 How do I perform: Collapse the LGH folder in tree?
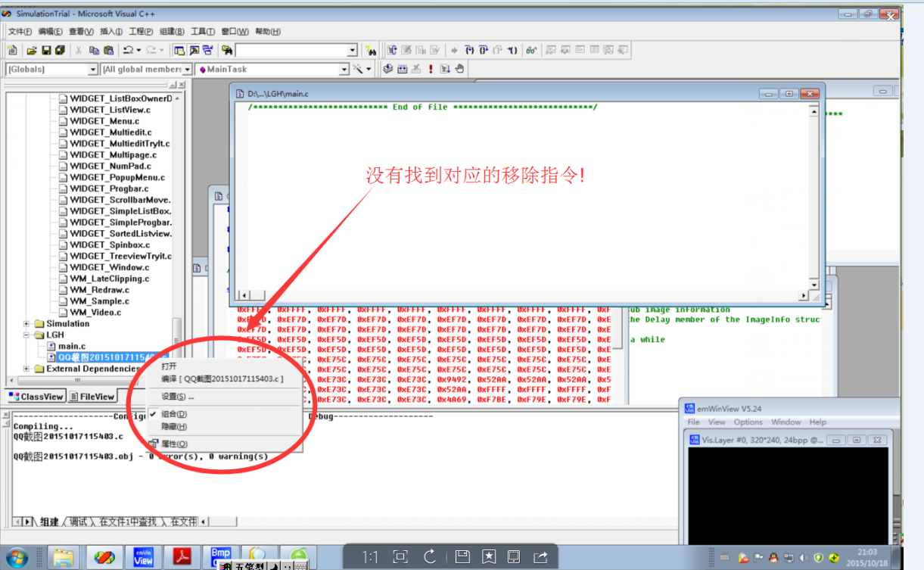pos(27,335)
